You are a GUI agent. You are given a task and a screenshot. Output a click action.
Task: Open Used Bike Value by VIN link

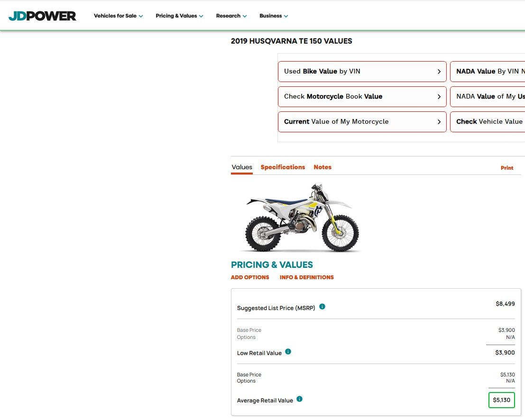click(362, 71)
